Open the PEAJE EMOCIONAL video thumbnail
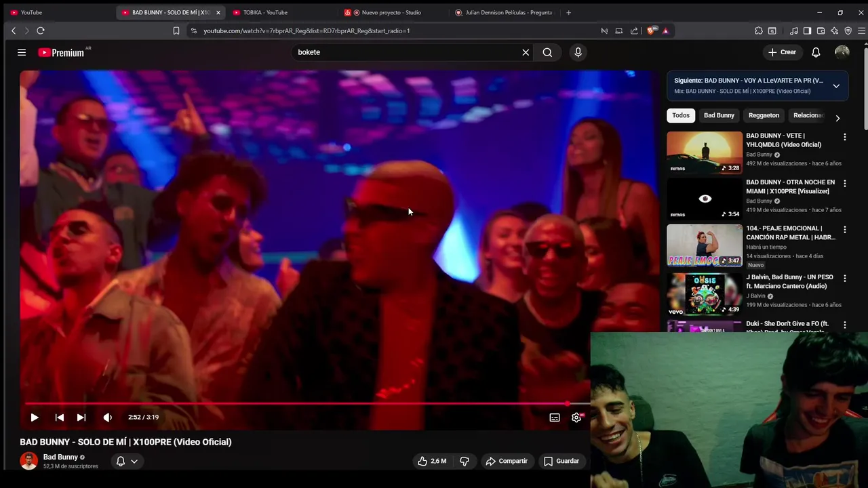Screen dimensions: 868x488 705,245
